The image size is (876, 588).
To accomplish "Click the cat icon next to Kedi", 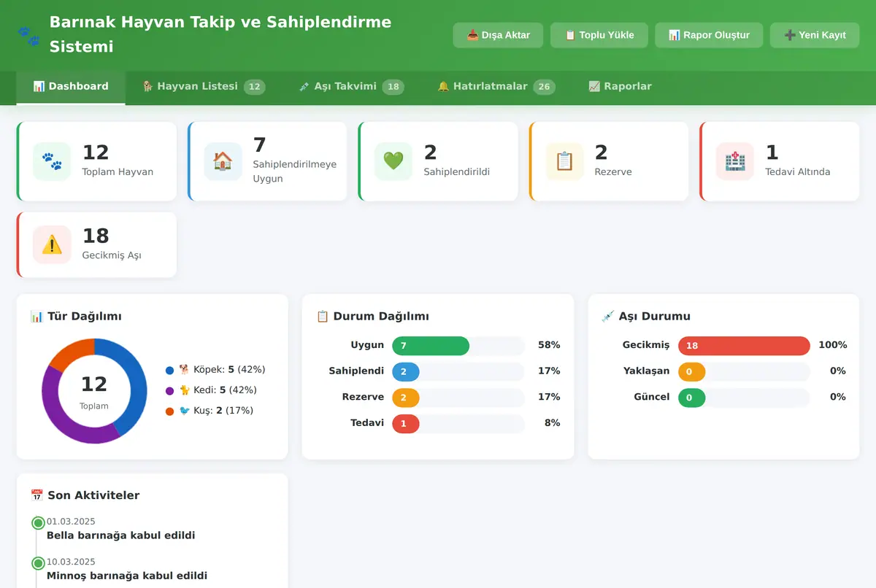I will 184,390.
